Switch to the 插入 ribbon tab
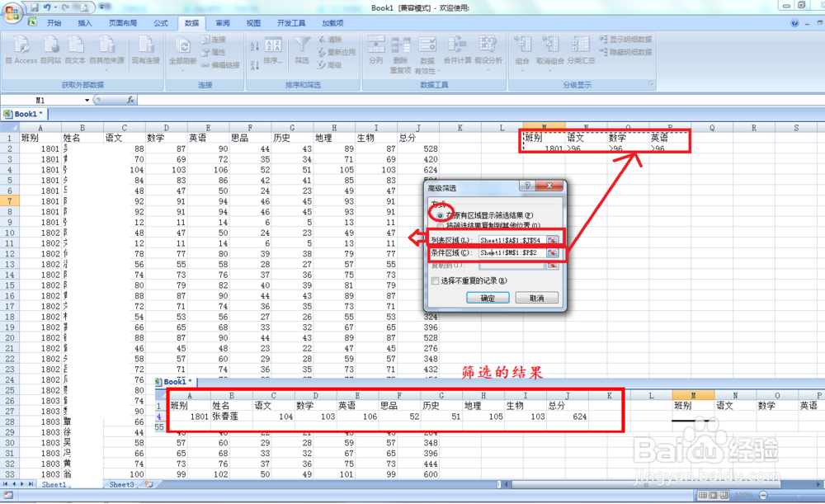 (x=85, y=23)
